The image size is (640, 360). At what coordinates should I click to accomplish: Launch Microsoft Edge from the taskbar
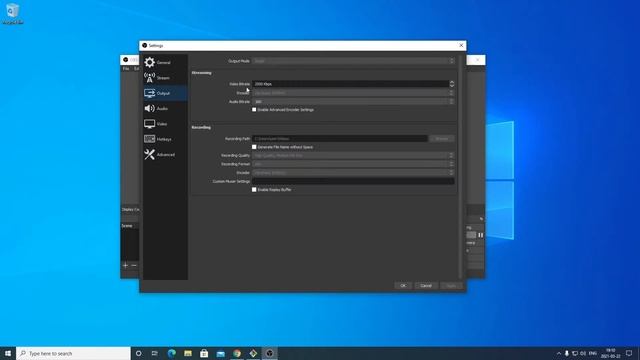(171, 353)
